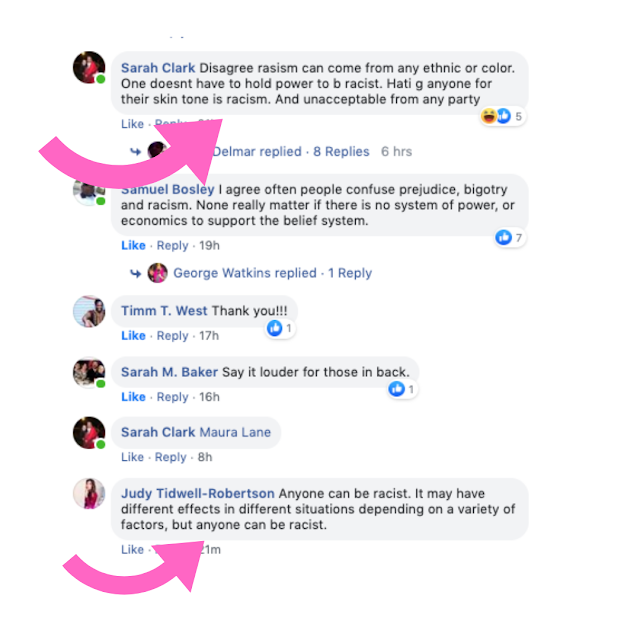Open Judy Tidwell-Robertson's profile picture
The image size is (640, 640).
coord(89,494)
